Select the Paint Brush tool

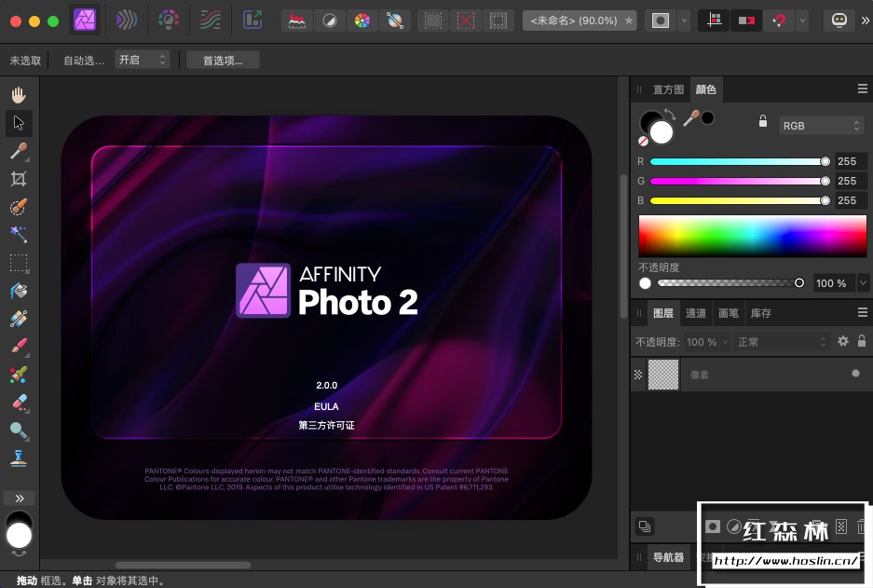click(19, 347)
